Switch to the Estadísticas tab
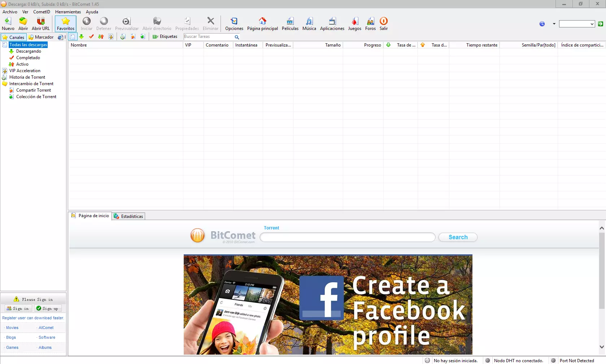 [x=128, y=216]
